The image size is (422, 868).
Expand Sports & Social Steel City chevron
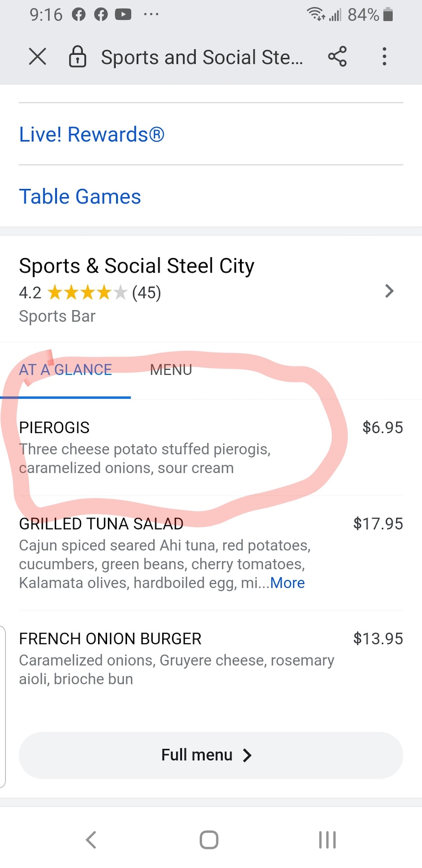pyautogui.click(x=389, y=291)
